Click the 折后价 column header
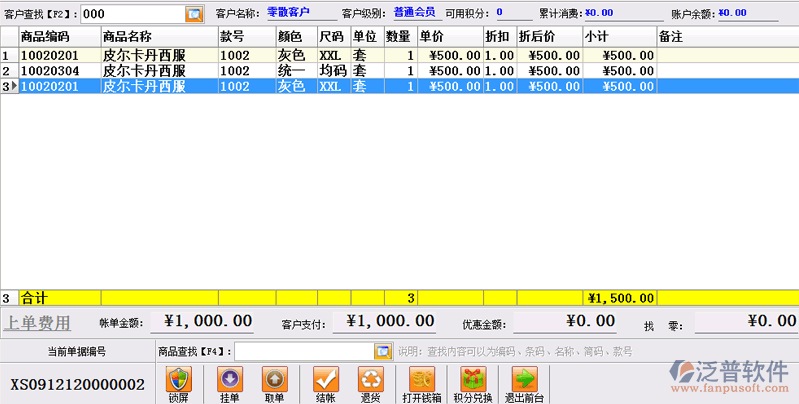The image size is (799, 404). pos(549,36)
